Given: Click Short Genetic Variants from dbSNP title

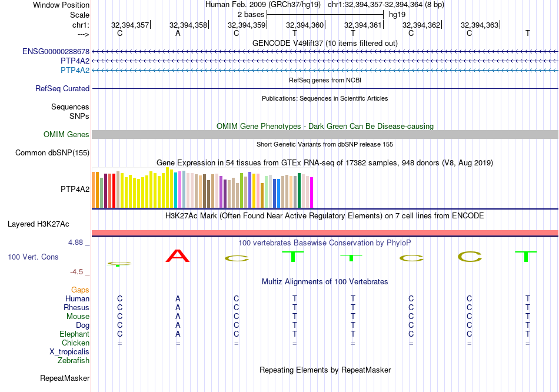Looking at the screenshot, I should click(x=325, y=144).
